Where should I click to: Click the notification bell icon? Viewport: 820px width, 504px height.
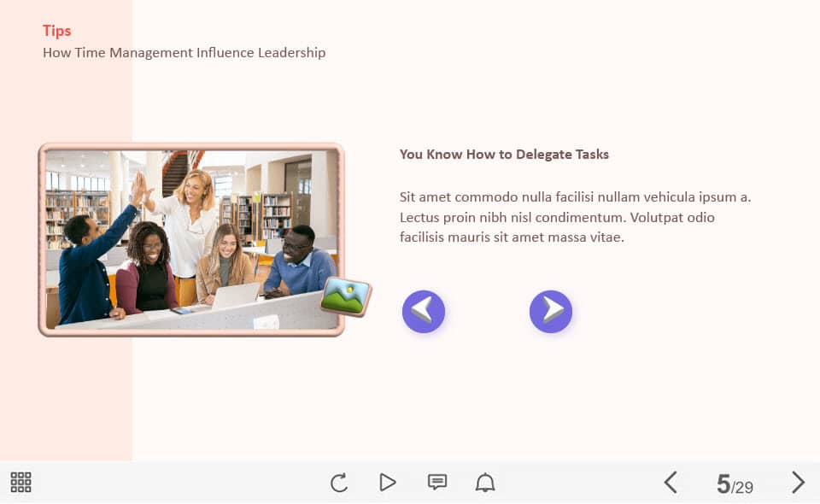tap(485, 483)
